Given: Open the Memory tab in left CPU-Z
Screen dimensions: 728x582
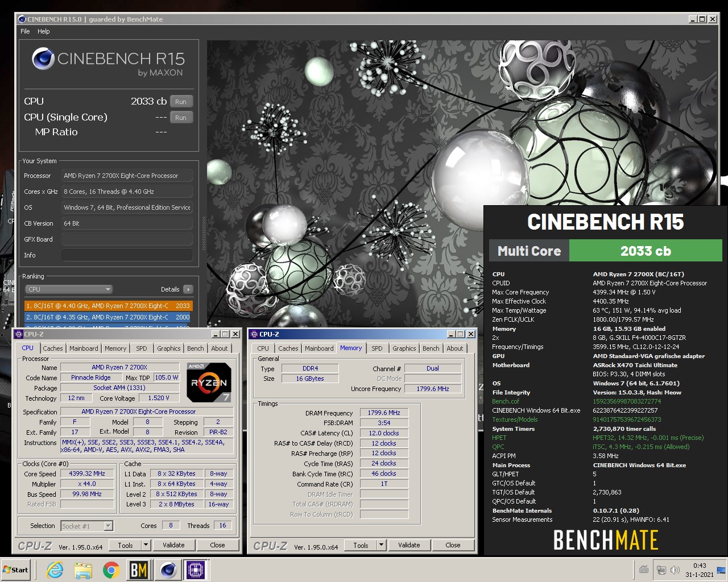Looking at the screenshot, I should pyautogui.click(x=115, y=348).
